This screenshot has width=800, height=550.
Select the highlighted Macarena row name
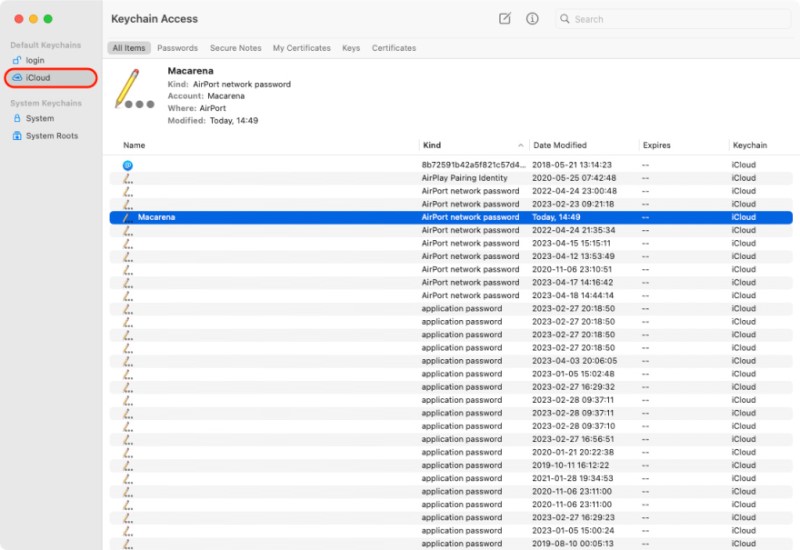pos(156,217)
